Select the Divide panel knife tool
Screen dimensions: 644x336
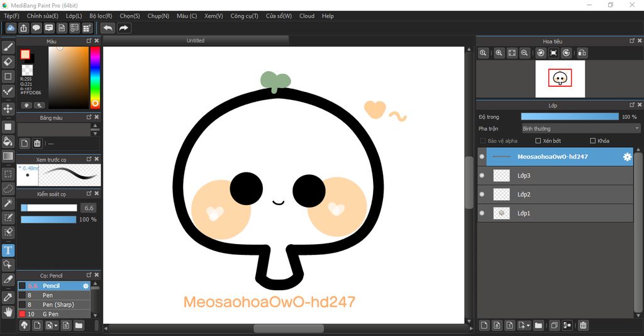[x=8, y=279]
